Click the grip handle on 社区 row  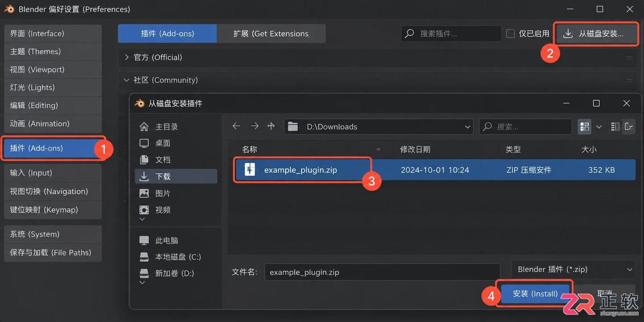click(629, 80)
